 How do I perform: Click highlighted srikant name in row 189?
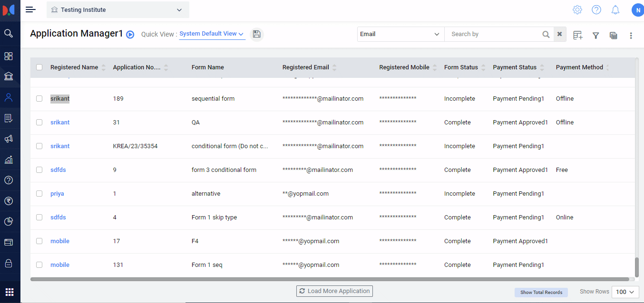click(x=60, y=99)
